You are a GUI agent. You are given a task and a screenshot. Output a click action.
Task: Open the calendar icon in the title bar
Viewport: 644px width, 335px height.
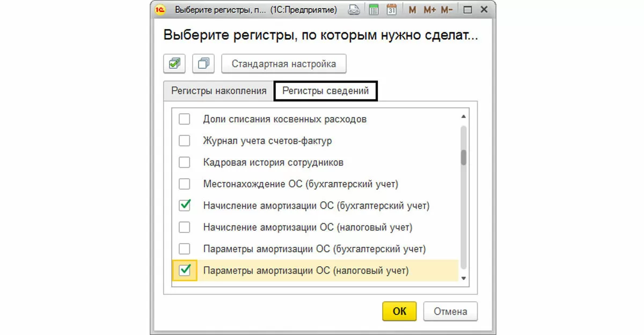point(391,10)
